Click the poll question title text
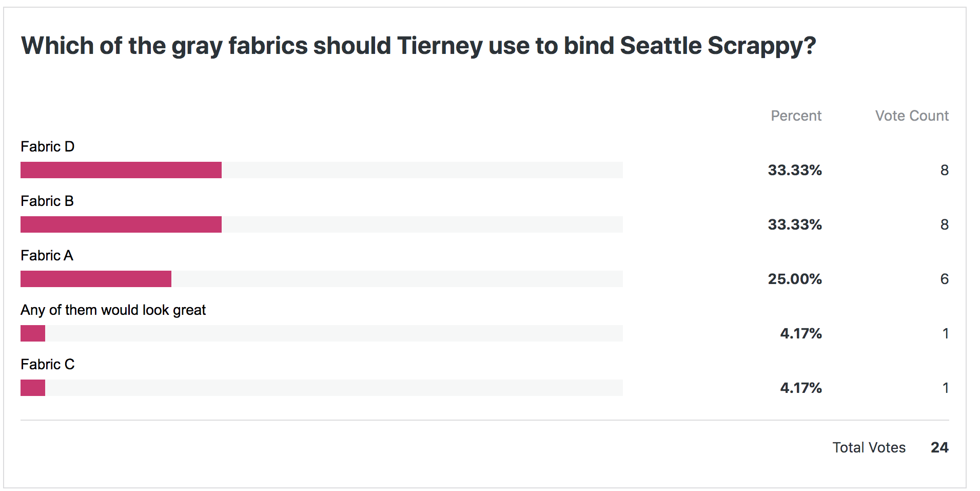 418,46
